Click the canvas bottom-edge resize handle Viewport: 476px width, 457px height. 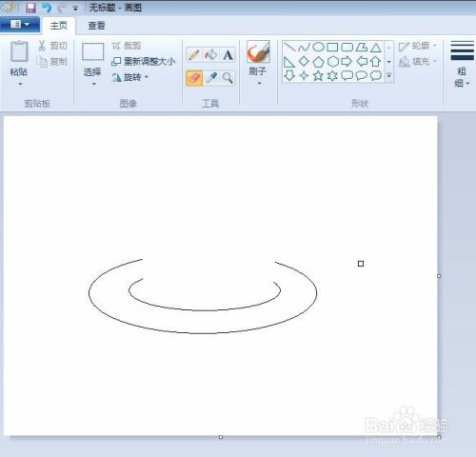(221, 437)
